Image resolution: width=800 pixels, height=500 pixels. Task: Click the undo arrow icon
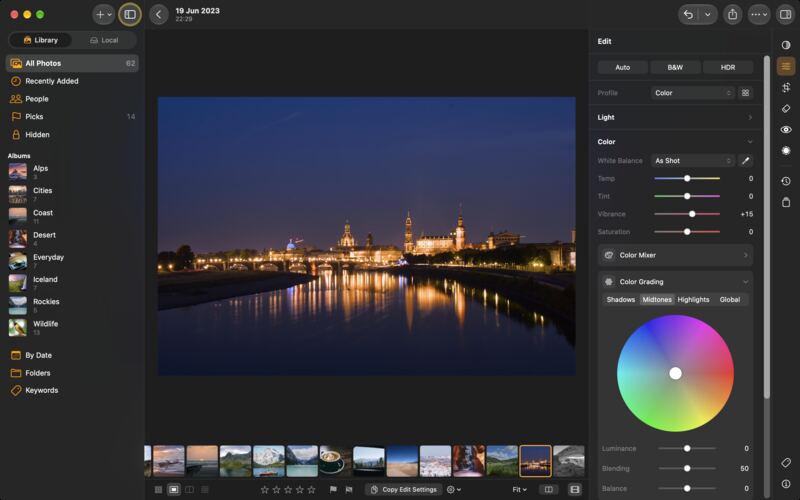(x=688, y=14)
